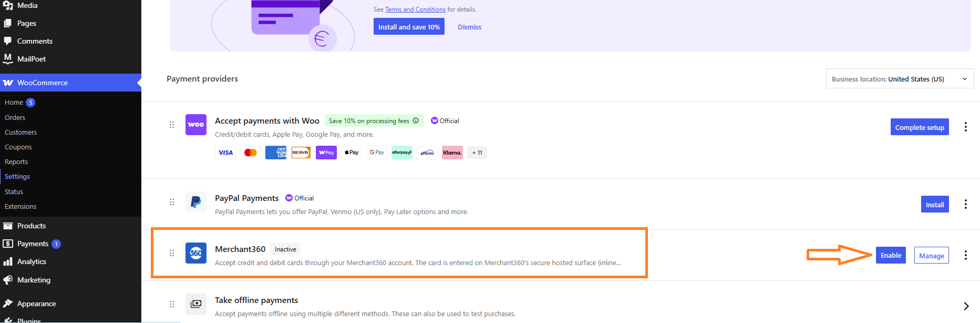The height and width of the screenshot is (323, 980).
Task: Open Status under WooCommerce
Action: (x=14, y=191)
